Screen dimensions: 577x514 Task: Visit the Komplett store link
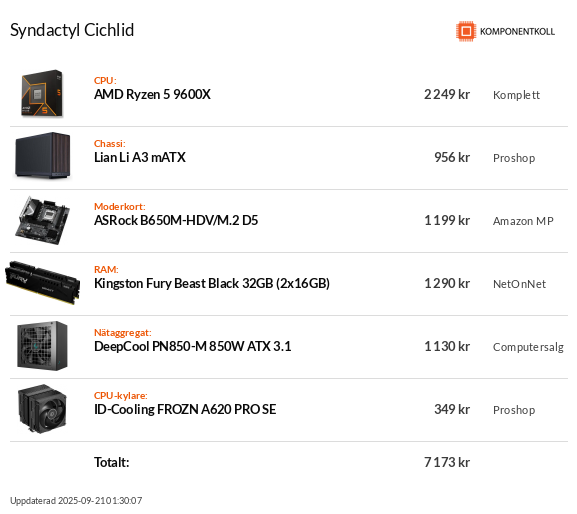tap(516, 95)
